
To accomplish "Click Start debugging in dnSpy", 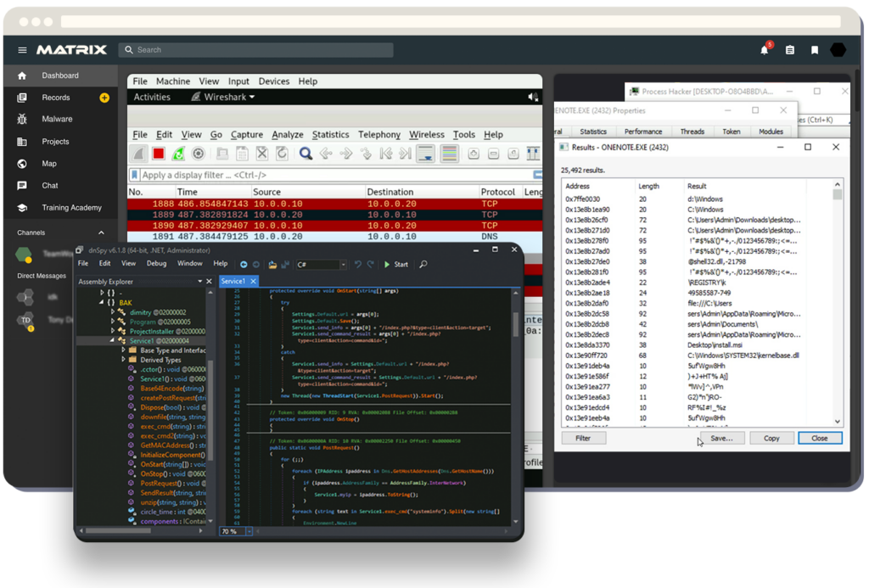I will (x=396, y=265).
